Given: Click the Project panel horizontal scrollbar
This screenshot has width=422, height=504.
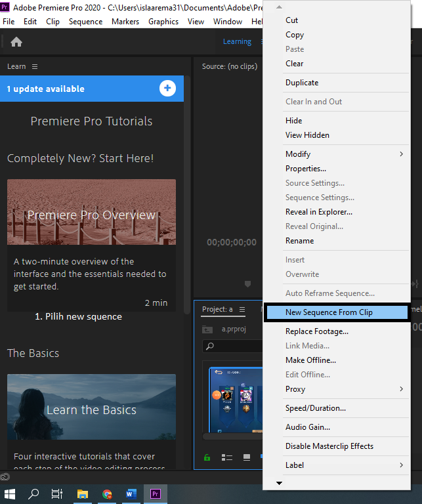Looking at the screenshot, I should [233, 436].
